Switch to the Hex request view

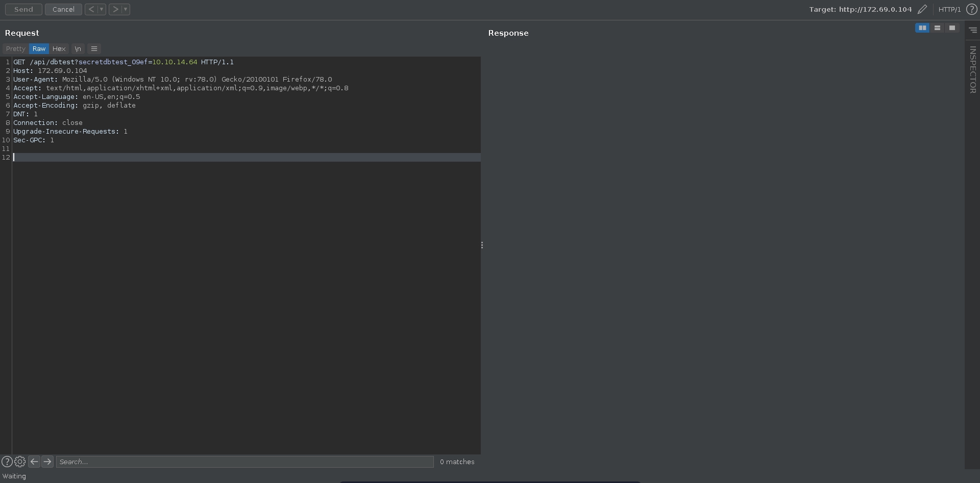pyautogui.click(x=59, y=49)
